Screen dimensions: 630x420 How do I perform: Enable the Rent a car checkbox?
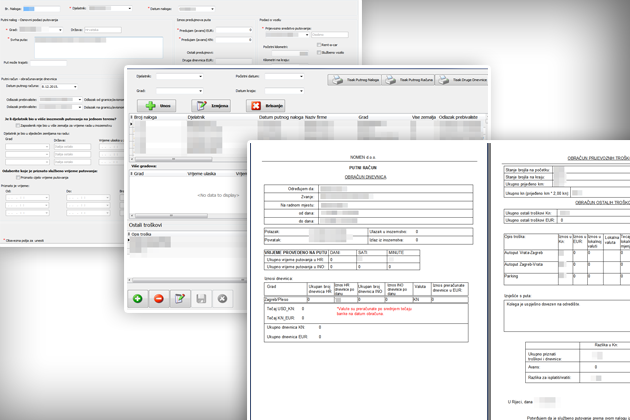click(x=317, y=45)
